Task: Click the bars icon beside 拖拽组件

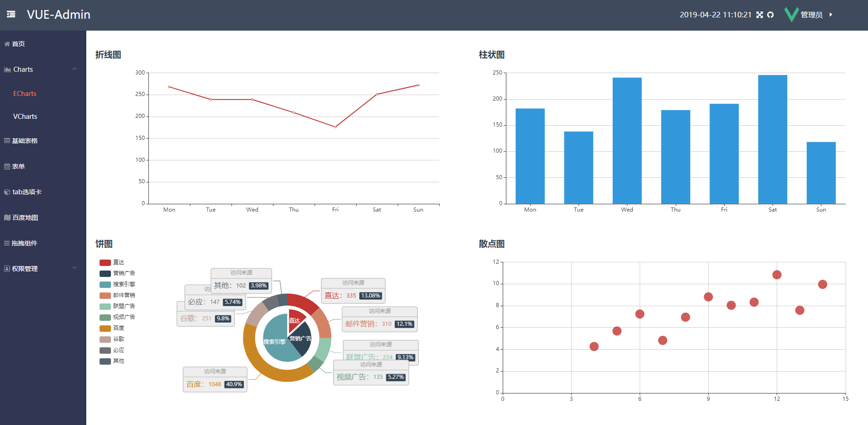Action: [x=7, y=243]
